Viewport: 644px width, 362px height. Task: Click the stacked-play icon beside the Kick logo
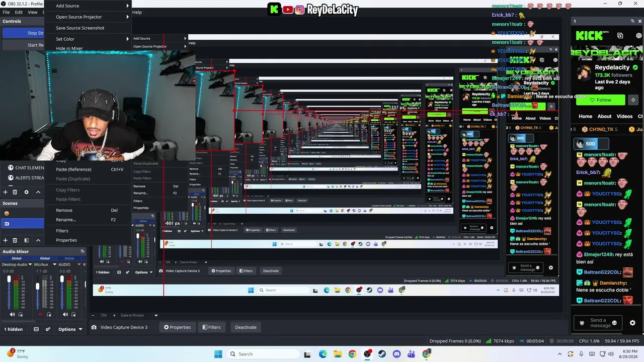tap(620, 36)
